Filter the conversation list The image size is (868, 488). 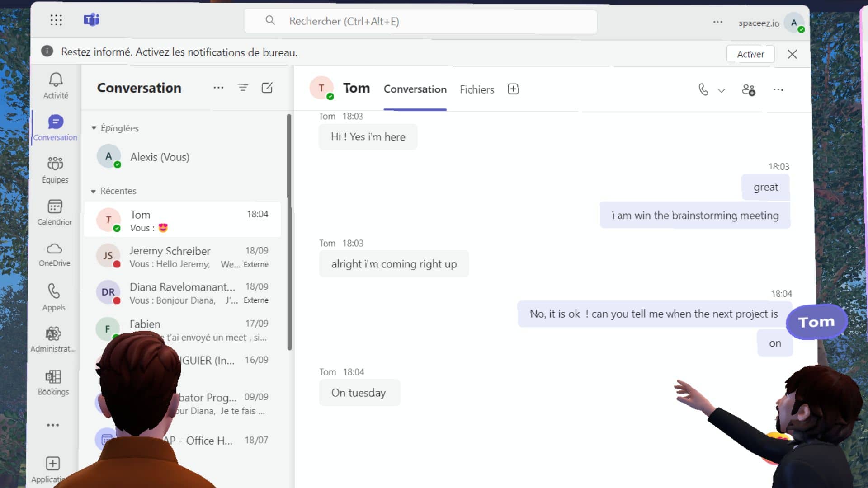243,88
